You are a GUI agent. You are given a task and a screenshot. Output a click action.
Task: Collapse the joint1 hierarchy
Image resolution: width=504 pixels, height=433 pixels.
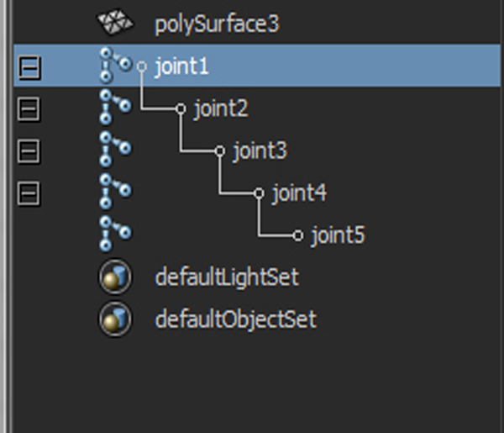[29, 67]
